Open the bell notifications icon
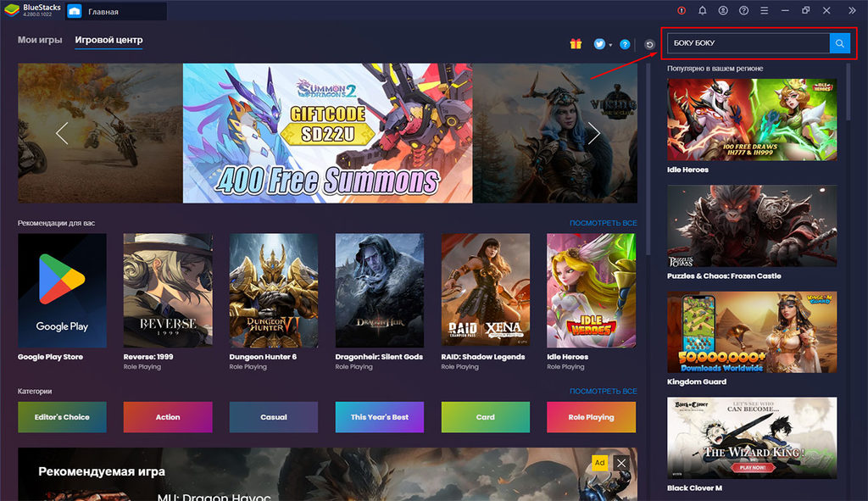The width and height of the screenshot is (868, 501). pos(703,10)
